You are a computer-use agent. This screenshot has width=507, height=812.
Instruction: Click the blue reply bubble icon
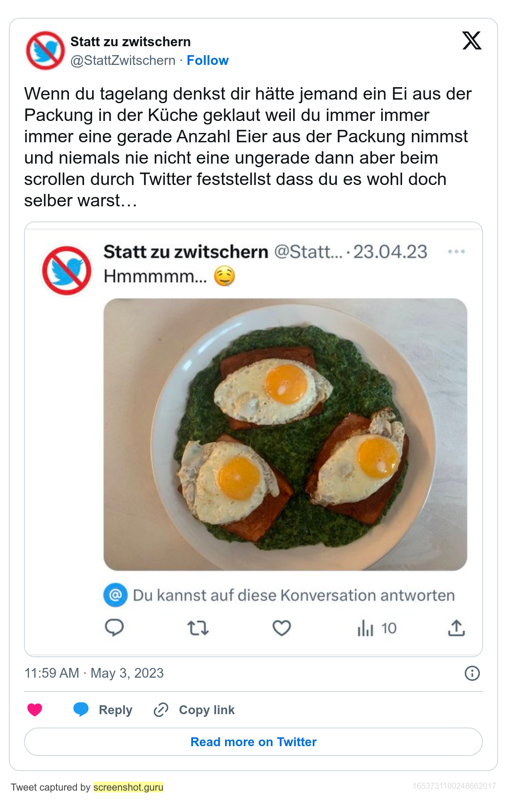[81, 710]
